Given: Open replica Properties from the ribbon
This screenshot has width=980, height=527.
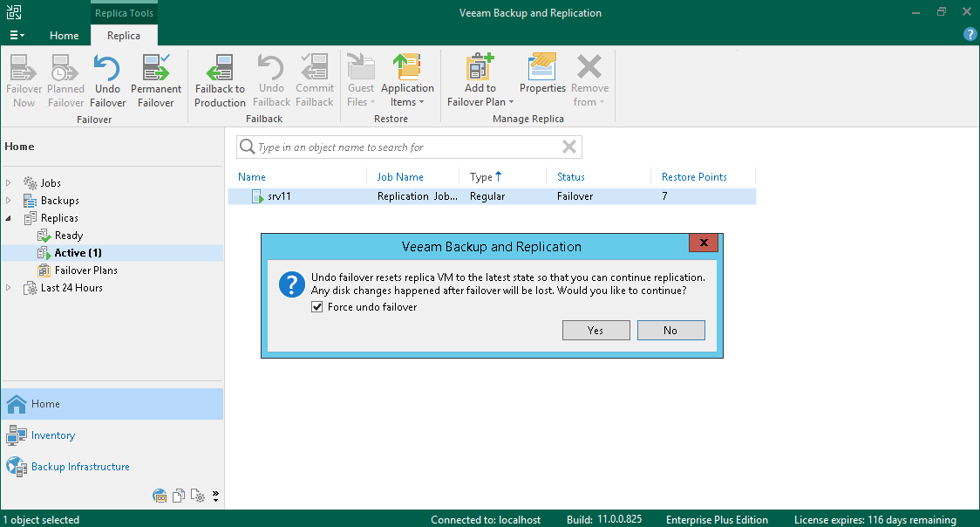Looking at the screenshot, I should 541,79.
